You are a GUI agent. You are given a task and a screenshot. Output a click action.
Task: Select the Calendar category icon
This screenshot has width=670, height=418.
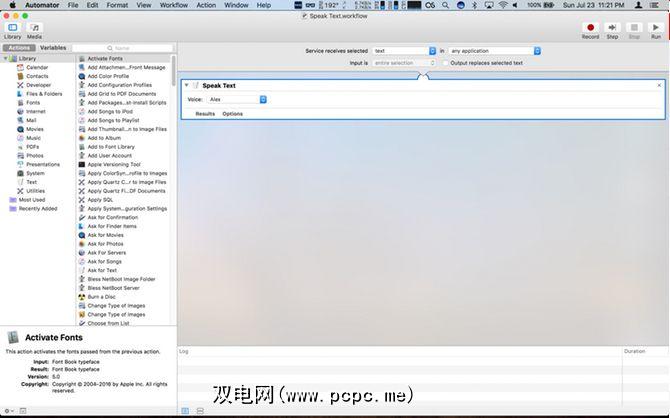pos(20,67)
